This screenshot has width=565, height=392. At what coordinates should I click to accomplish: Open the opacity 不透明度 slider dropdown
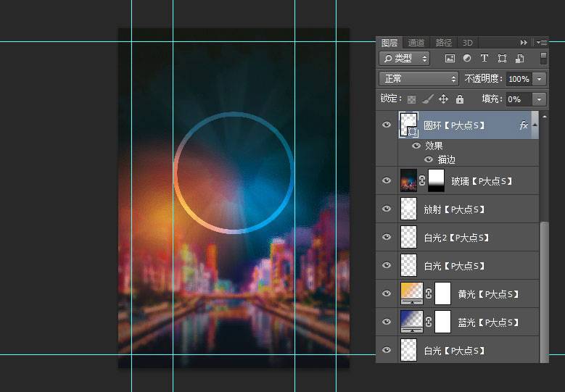coord(540,79)
